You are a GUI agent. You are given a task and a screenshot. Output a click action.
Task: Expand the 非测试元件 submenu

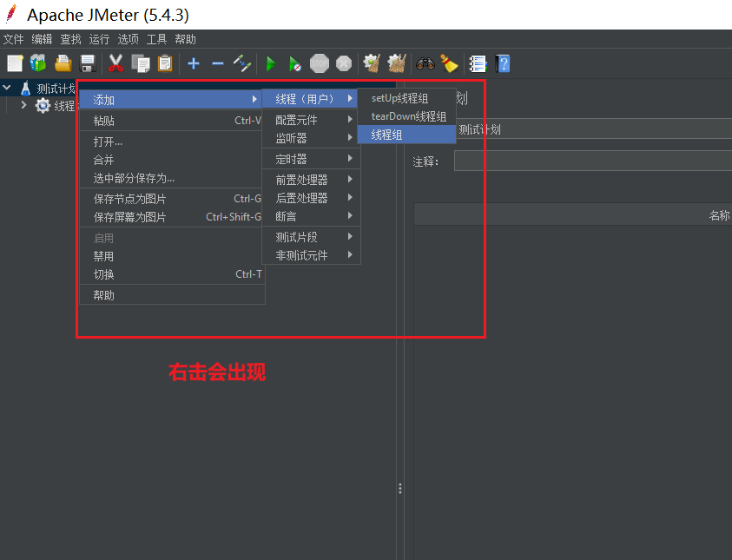(x=312, y=255)
